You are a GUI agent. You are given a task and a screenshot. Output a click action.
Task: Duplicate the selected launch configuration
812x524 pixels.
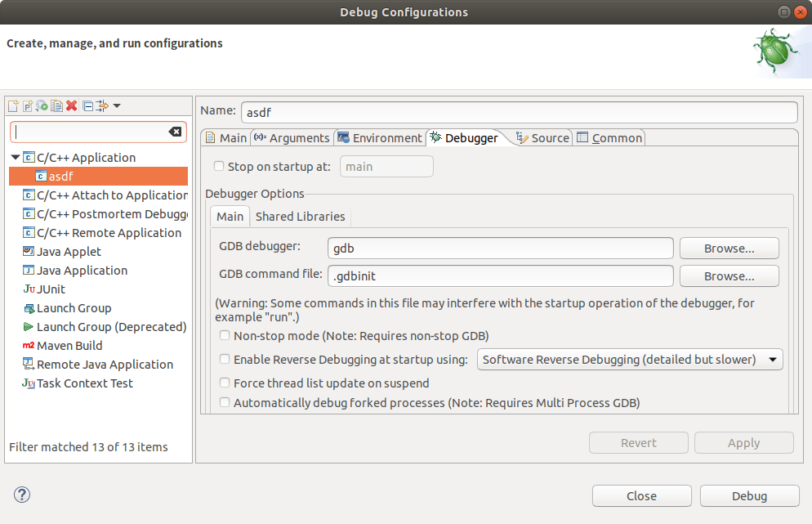coord(56,106)
